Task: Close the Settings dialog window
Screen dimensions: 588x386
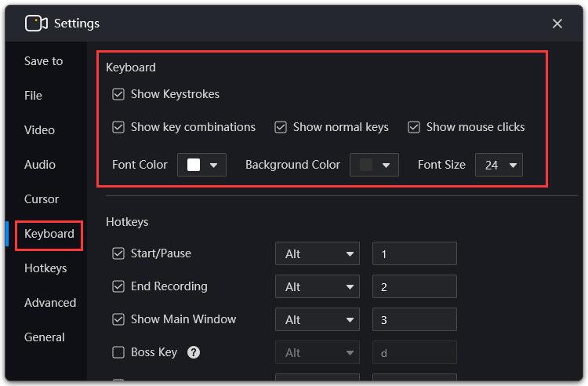Action: point(557,24)
